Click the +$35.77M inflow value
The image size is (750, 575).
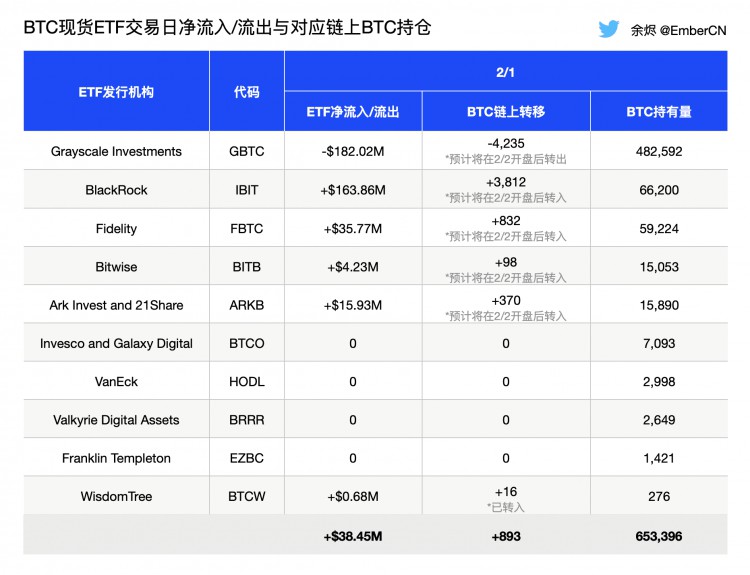[x=353, y=229]
